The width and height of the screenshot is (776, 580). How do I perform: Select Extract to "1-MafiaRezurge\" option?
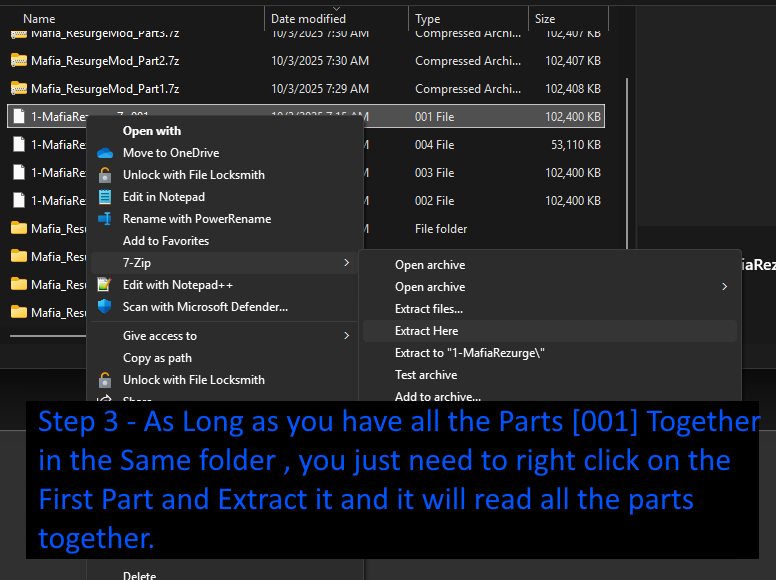pos(469,353)
